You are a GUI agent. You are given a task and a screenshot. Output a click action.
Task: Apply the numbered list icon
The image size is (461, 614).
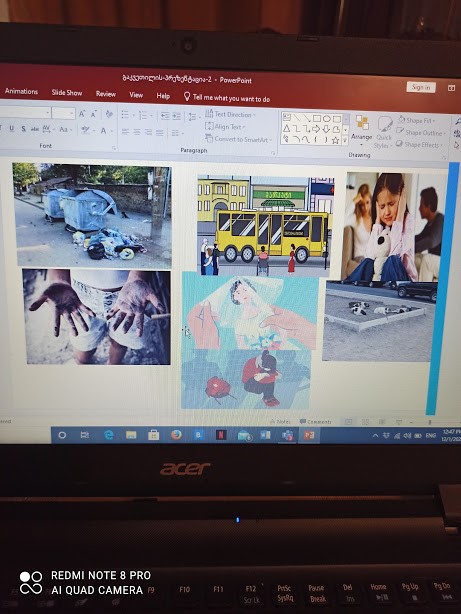[x=143, y=115]
